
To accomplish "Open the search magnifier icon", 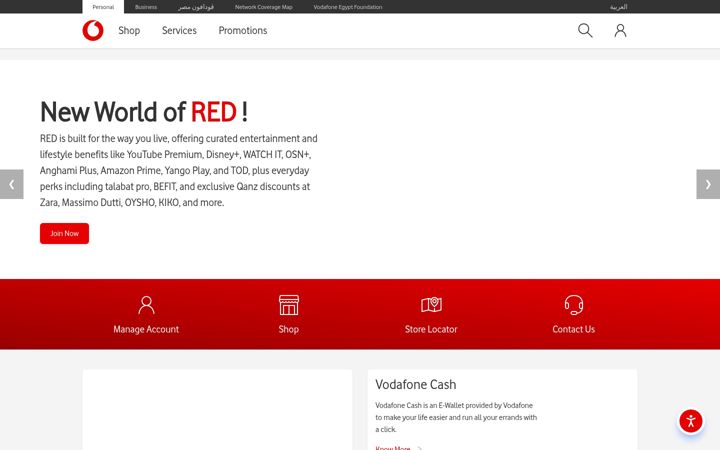I will 585,30.
